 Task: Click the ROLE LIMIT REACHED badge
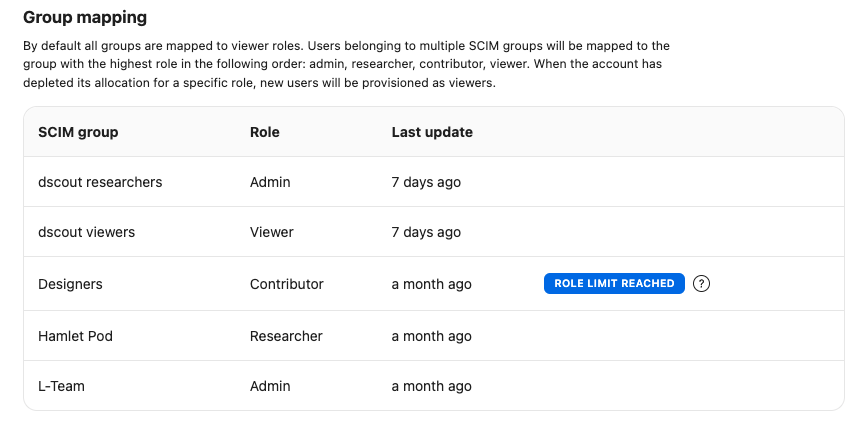614,284
